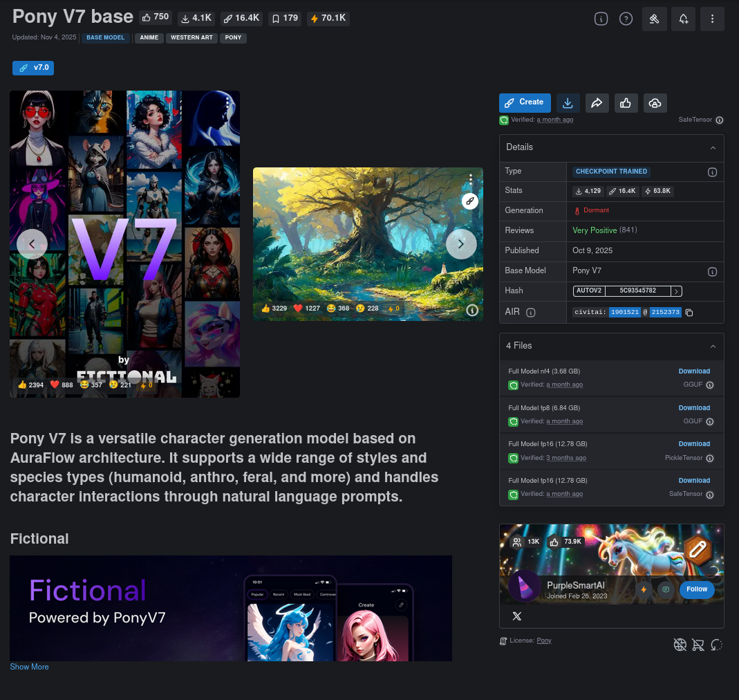Select the v7.0 version tab
Screen dimensions: 739x700
pos(33,68)
